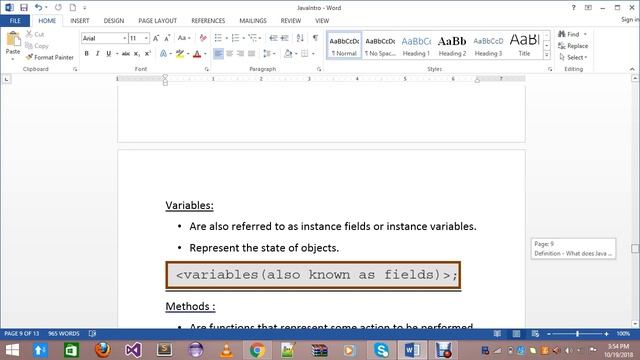Switch to Read Mode view icon
The width and height of the screenshot is (640, 360).
click(x=497, y=334)
